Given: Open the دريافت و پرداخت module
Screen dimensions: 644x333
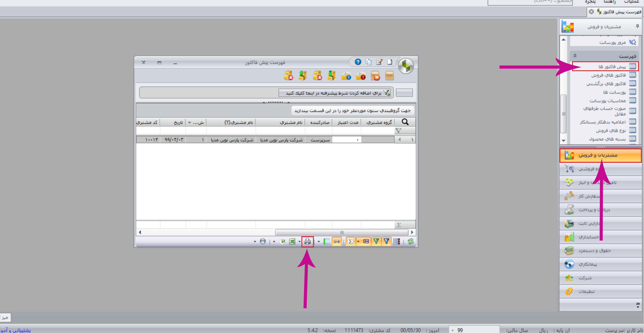Looking at the screenshot, I should click(x=600, y=210).
